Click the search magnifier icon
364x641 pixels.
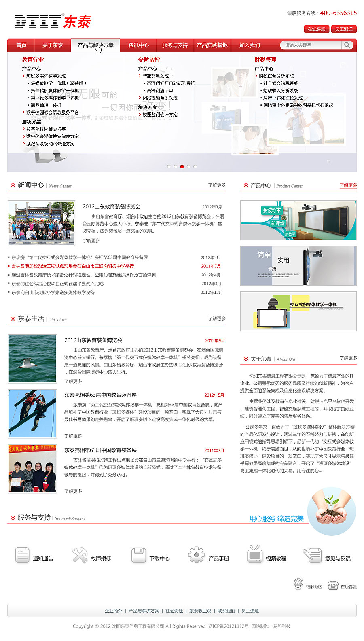(x=347, y=45)
